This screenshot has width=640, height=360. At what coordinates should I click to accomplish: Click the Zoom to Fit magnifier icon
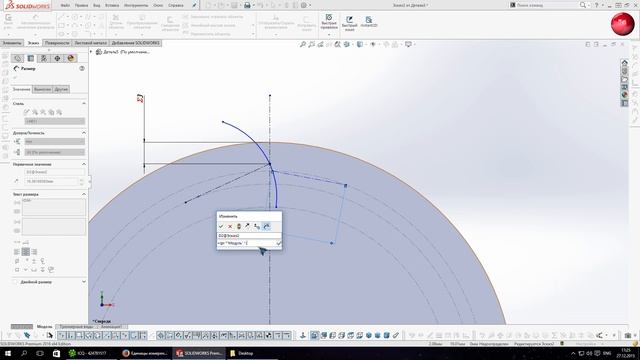(302, 44)
